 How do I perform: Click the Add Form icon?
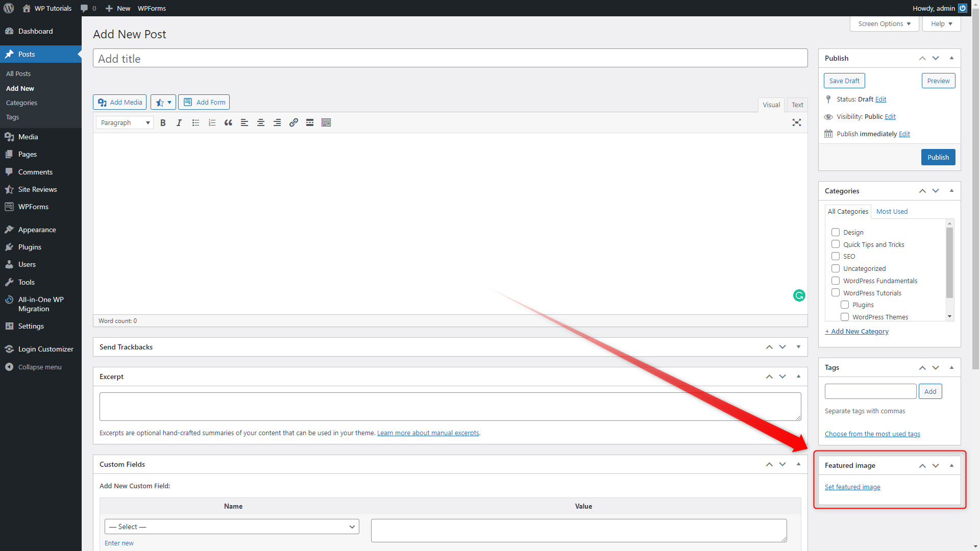point(205,102)
